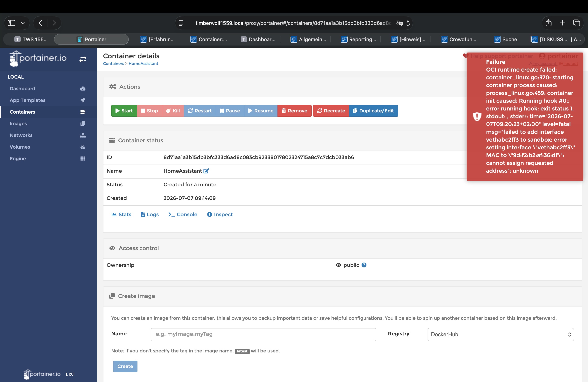Open the sidebar chevron dropdown in Safari
Screen dimensions: 588x382
(x=23, y=23)
